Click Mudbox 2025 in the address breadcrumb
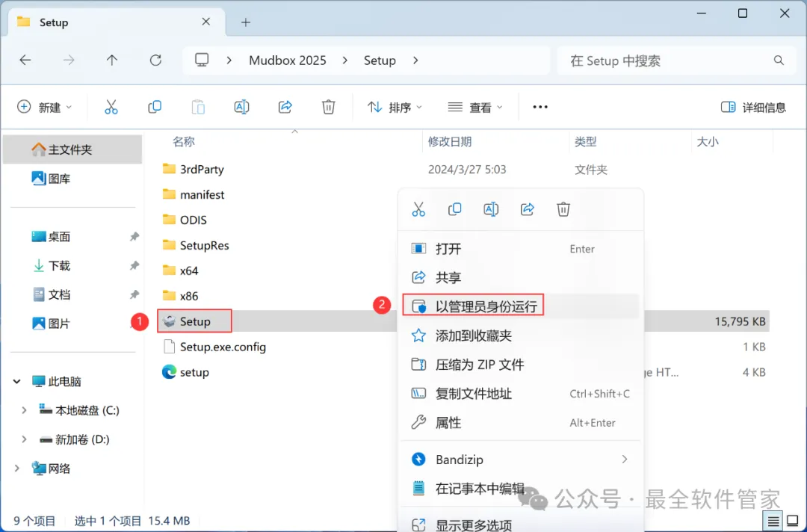Viewport: 807px width, 532px height. 288,61
